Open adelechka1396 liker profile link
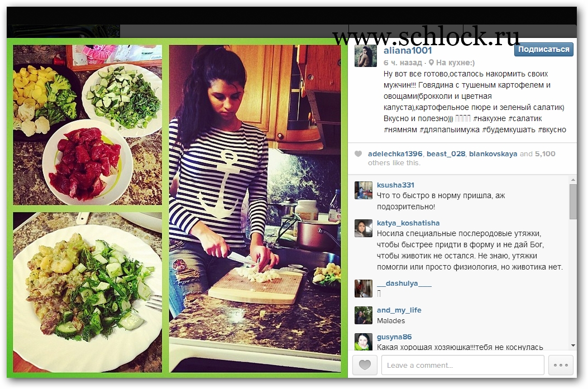This screenshot has height=389, width=588. point(395,153)
